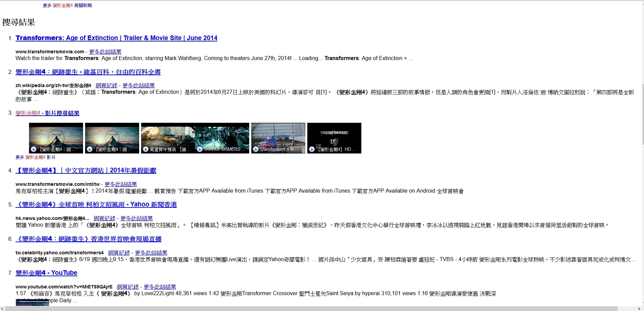
Task: Click the horizontal scrollbar right arrow
Action: pyautogui.click(x=639, y=309)
